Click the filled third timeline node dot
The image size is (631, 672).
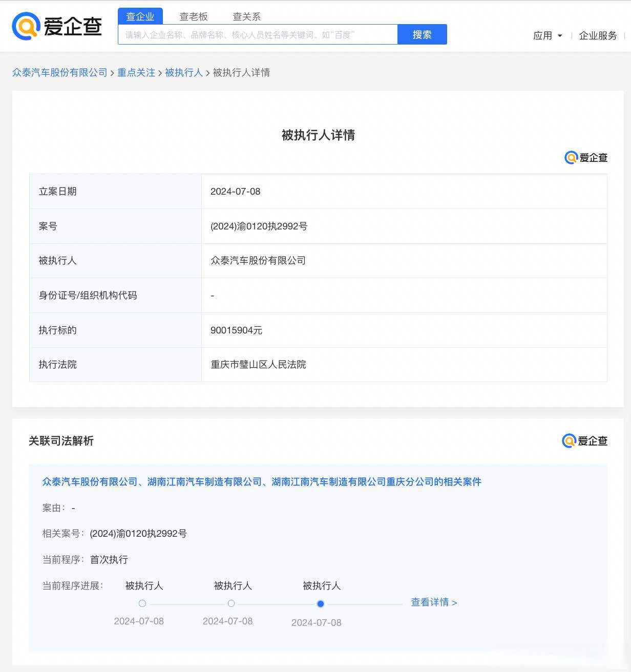[x=321, y=604]
